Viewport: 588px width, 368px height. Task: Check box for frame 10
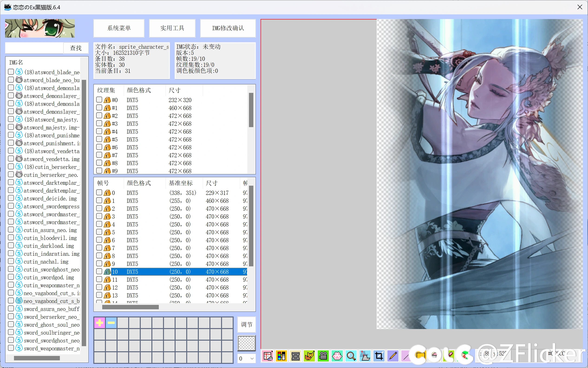99,271
